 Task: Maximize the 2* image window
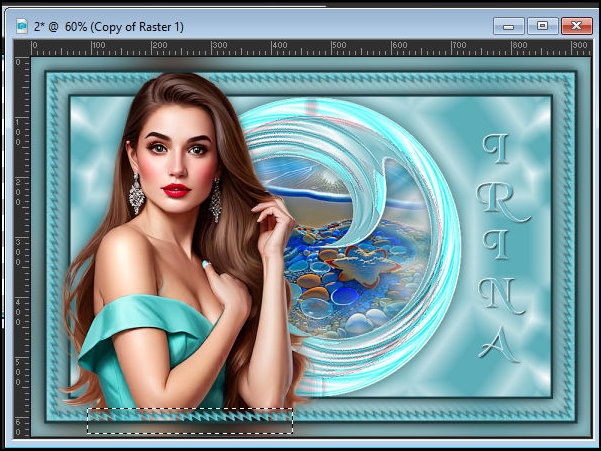coord(542,26)
